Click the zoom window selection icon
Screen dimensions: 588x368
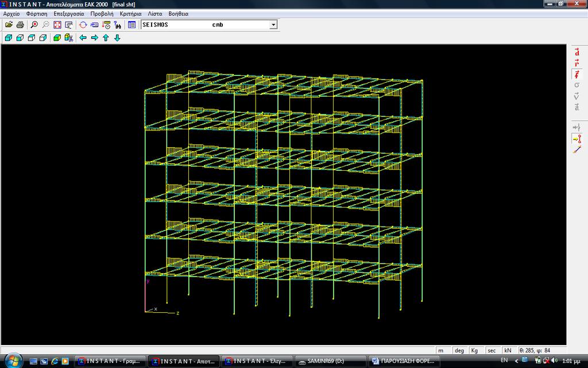click(x=69, y=25)
